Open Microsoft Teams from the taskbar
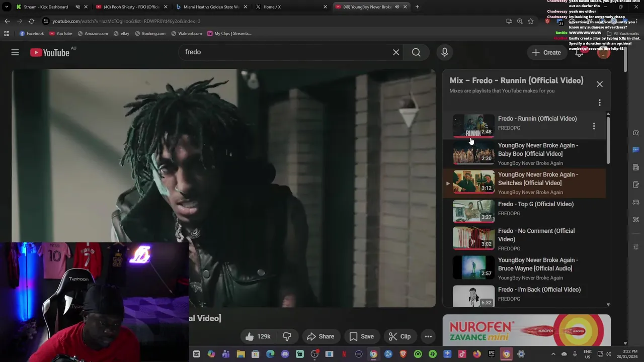Image resolution: width=644 pixels, height=362 pixels. [x=226, y=354]
